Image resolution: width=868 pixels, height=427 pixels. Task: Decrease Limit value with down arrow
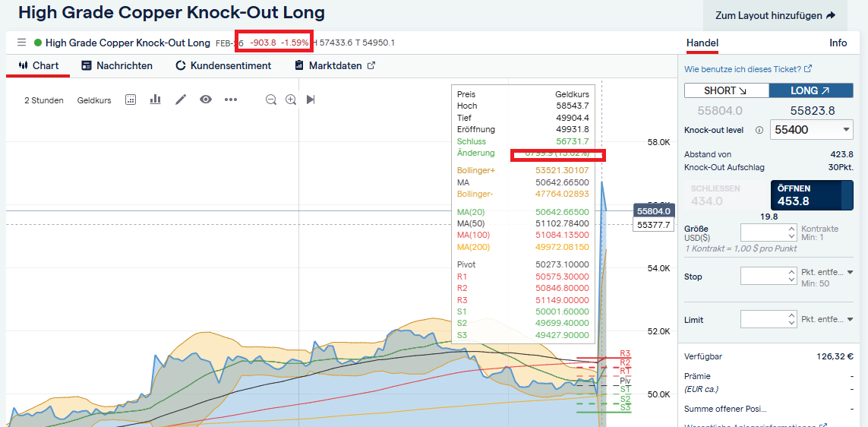pyautogui.click(x=791, y=324)
